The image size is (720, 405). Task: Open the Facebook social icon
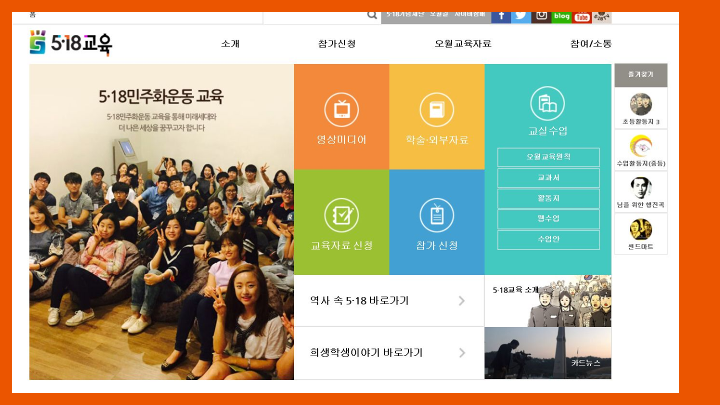(x=500, y=16)
